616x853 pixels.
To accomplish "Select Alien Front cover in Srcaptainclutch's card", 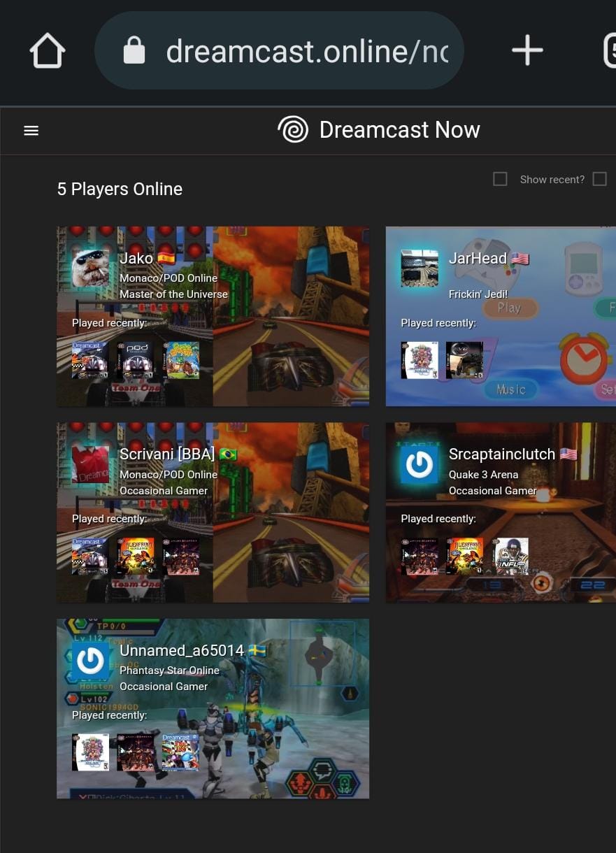I will 464,557.
